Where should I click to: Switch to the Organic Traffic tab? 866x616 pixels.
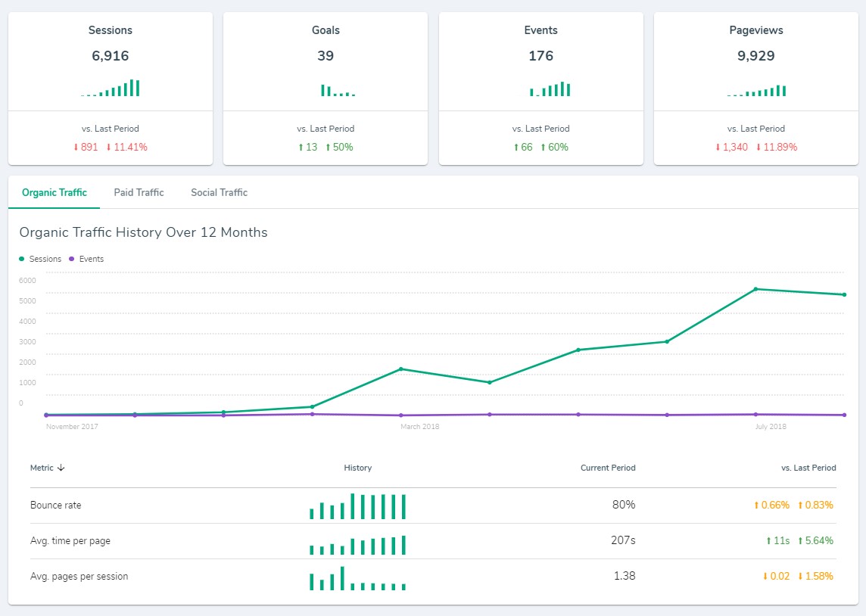click(55, 192)
